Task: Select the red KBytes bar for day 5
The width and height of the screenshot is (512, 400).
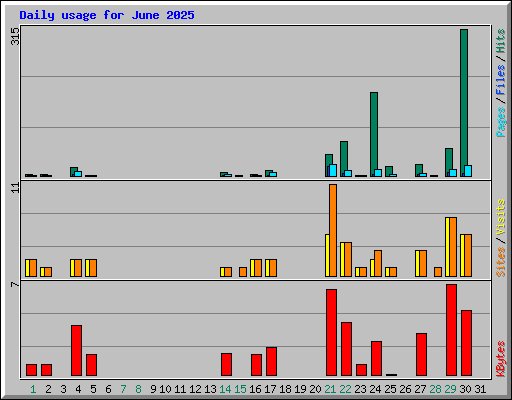Action: tap(91, 365)
